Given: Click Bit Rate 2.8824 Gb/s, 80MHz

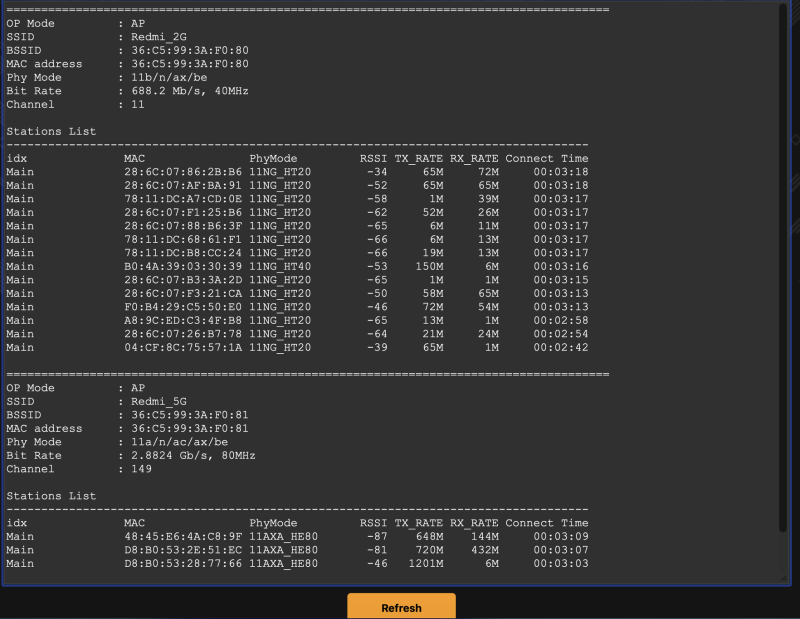Looking at the screenshot, I should tap(193, 455).
